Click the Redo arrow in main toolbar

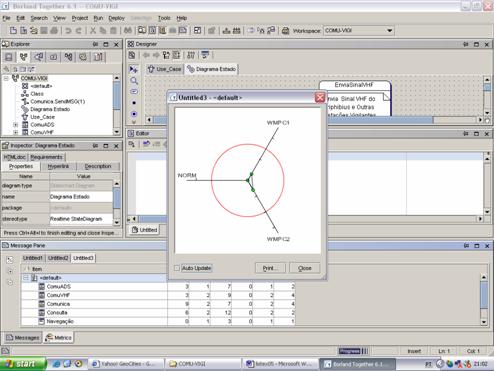coord(79,31)
